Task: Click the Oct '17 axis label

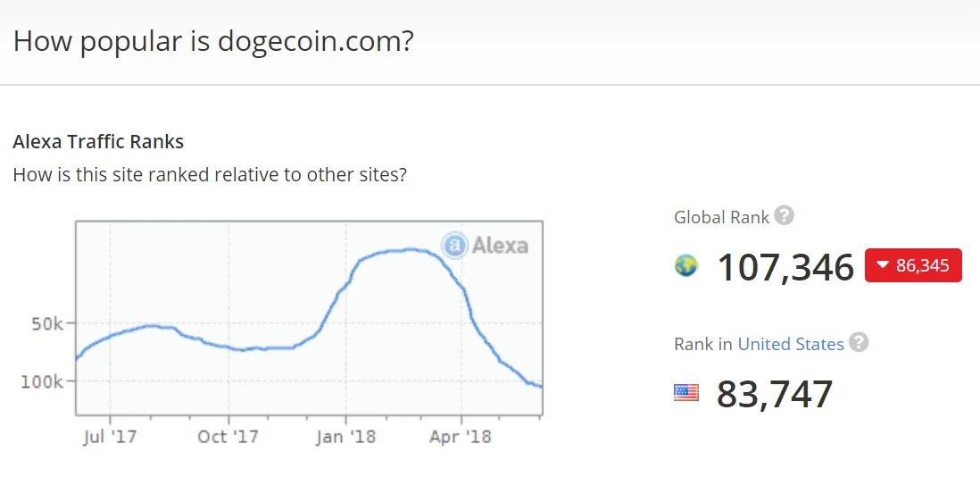Action: pos(228,437)
